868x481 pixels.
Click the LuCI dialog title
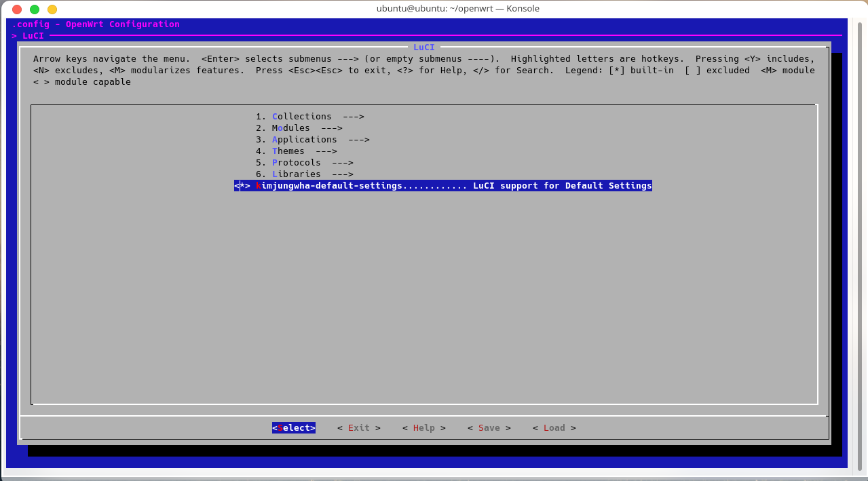tap(424, 47)
